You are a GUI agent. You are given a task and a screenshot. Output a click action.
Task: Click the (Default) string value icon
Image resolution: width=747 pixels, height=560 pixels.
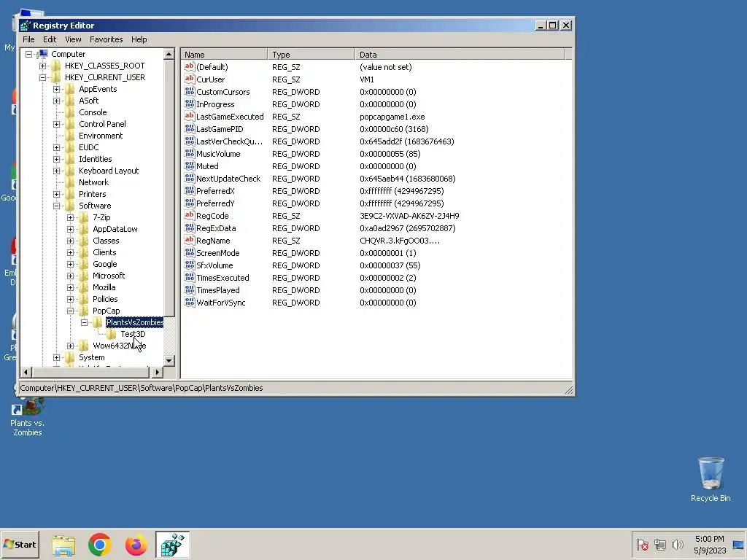click(x=189, y=66)
